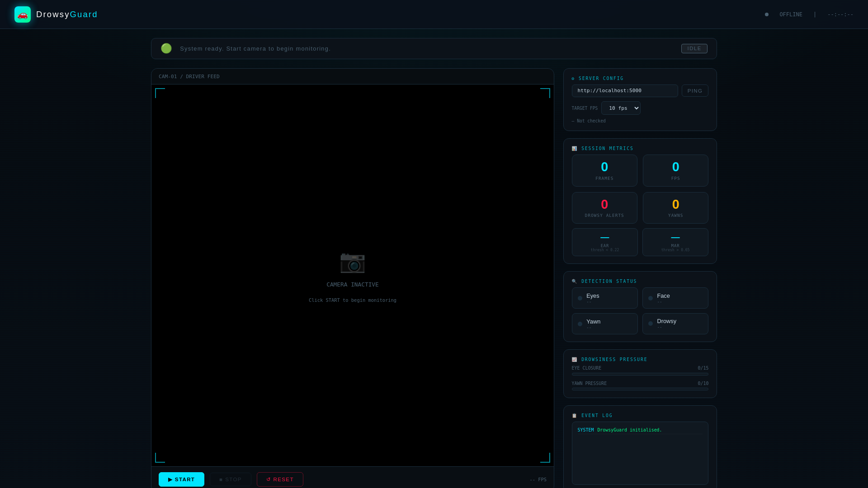Click the Session Metrics chart icon
The height and width of the screenshot is (488, 868).
pos(574,149)
